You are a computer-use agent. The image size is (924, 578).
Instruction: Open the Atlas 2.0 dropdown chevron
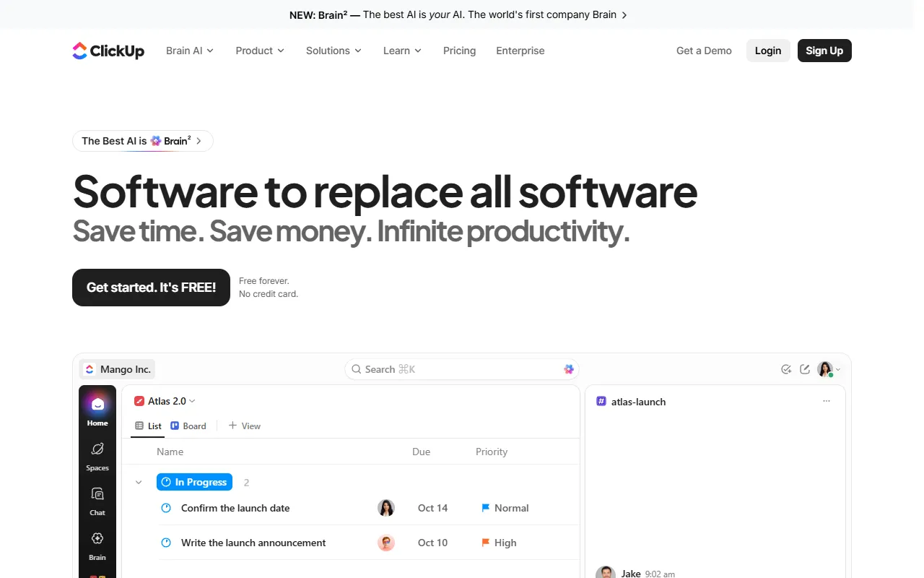[192, 401]
